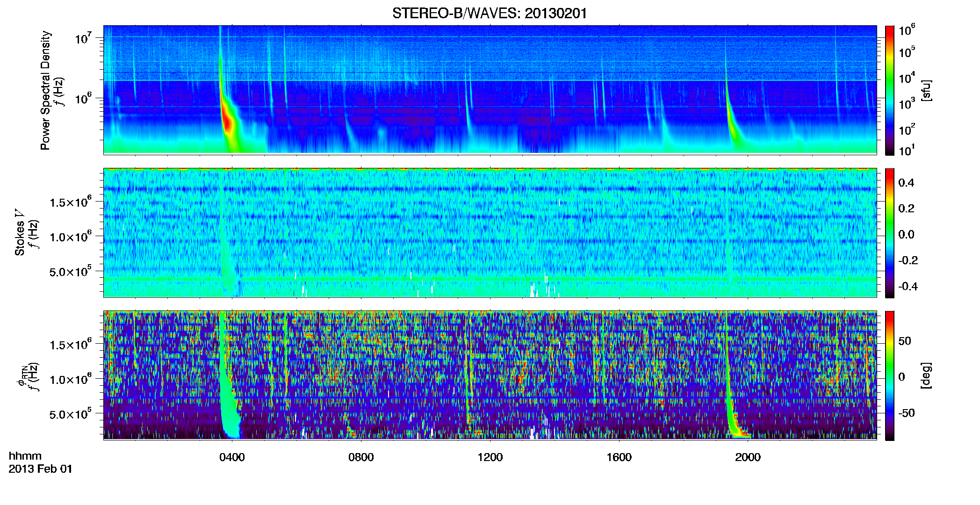Click the 2013 Feb 01 date label
Image resolution: width=980 pixels, height=505 pixels.
pos(41,469)
